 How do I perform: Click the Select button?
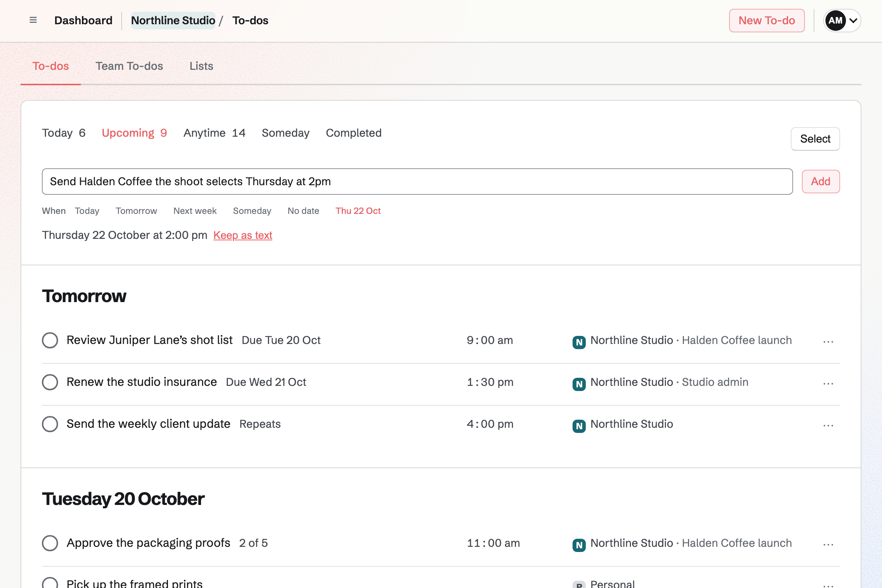(x=815, y=139)
